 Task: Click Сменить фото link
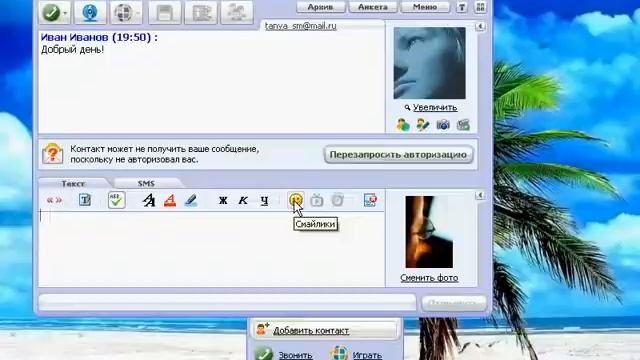(429, 278)
